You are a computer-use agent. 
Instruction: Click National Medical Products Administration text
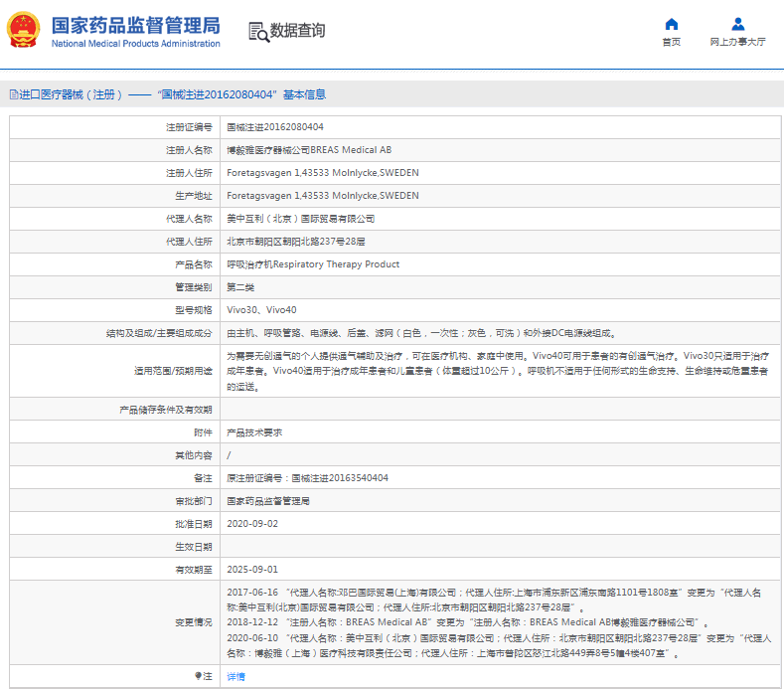(x=135, y=44)
